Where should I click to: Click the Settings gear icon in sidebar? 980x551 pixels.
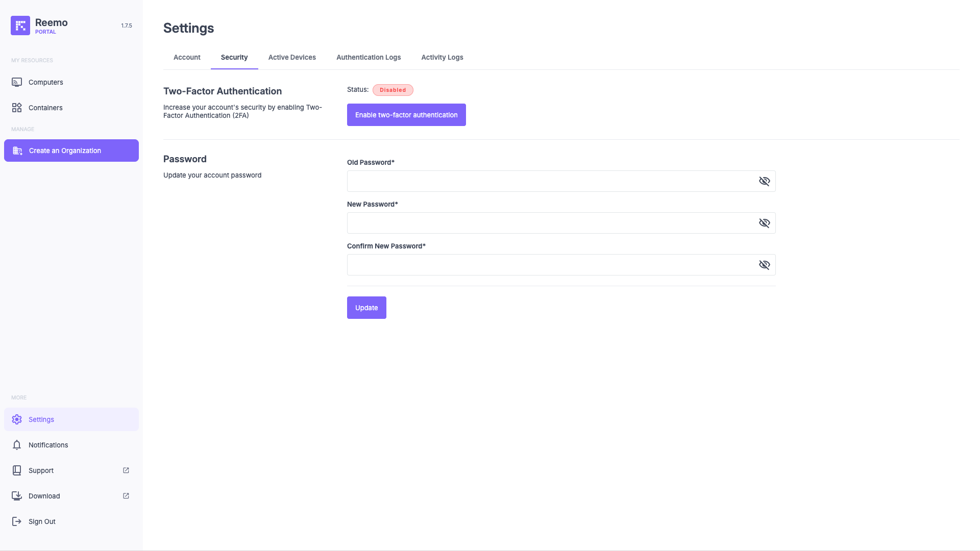point(17,419)
